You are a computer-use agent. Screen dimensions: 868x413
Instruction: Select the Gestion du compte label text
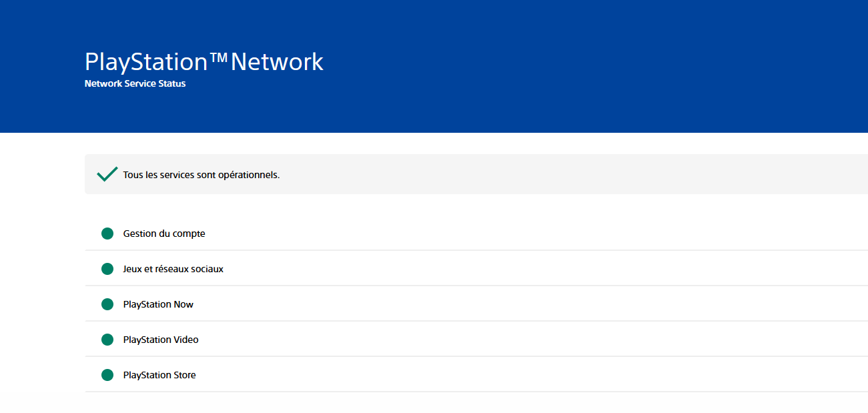[x=164, y=233]
